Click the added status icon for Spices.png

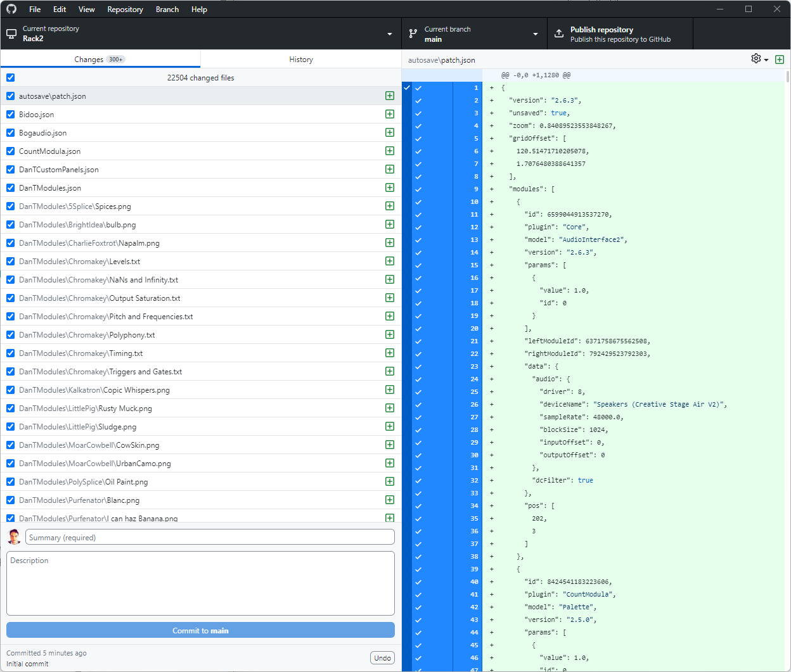(390, 206)
